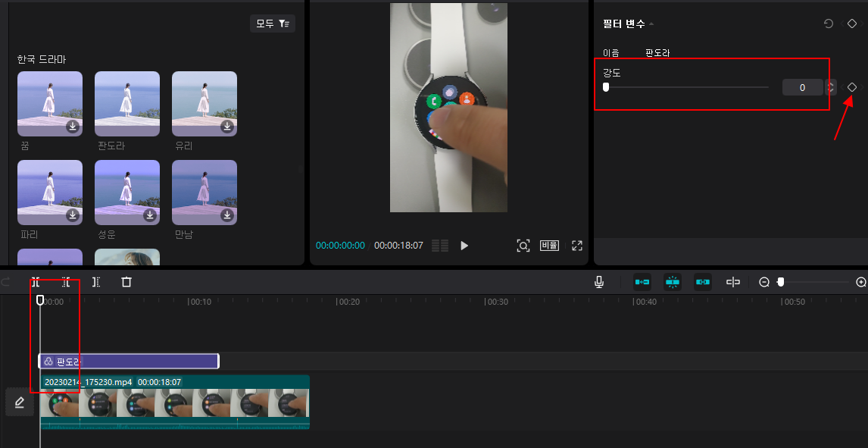Play the preview video
The width and height of the screenshot is (868, 448).
tap(464, 246)
